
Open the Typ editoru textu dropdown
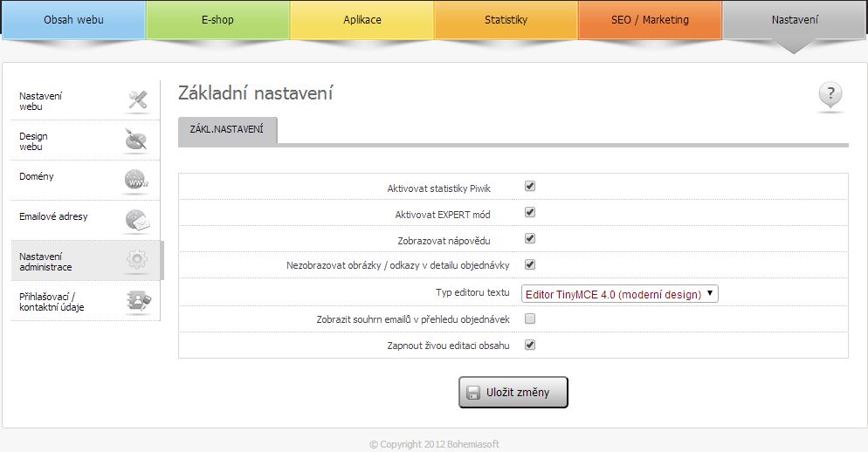click(620, 294)
